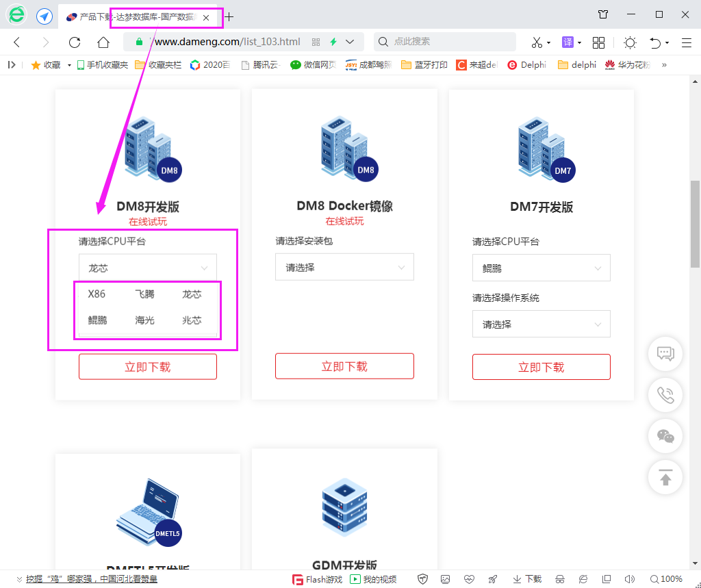Show more bookmarks via double chevron
Viewport: 701px width, 588px height.
(x=664, y=65)
